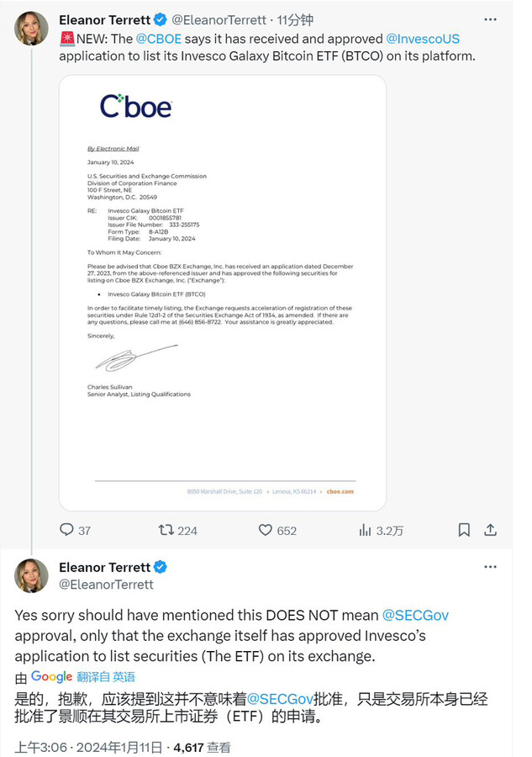Bookmark the CBOE tweet
This screenshot has height=757, width=532.
(x=464, y=530)
